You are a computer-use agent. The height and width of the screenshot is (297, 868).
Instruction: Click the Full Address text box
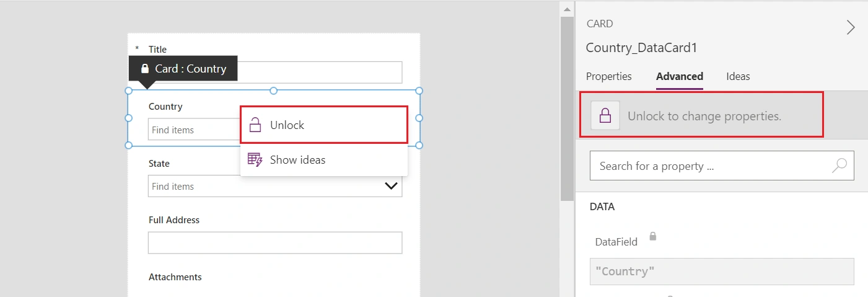(275, 242)
